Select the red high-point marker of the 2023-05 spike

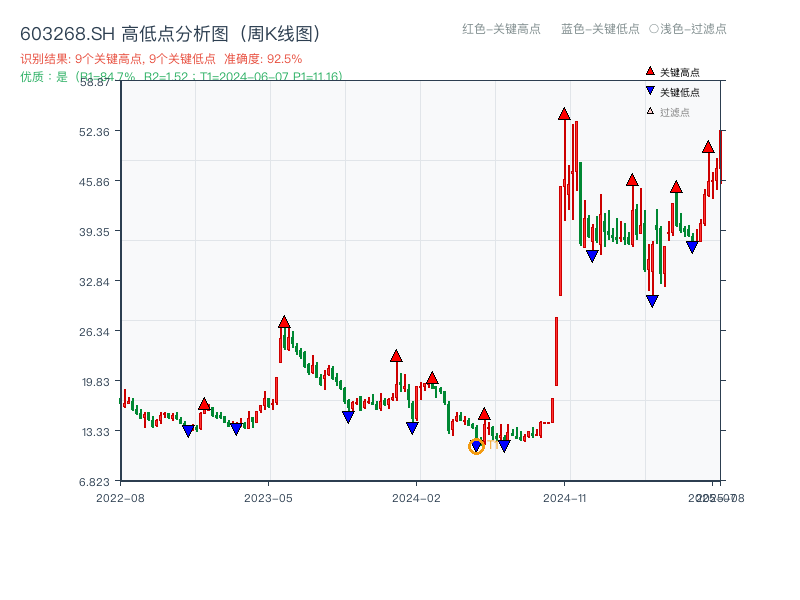point(284,322)
